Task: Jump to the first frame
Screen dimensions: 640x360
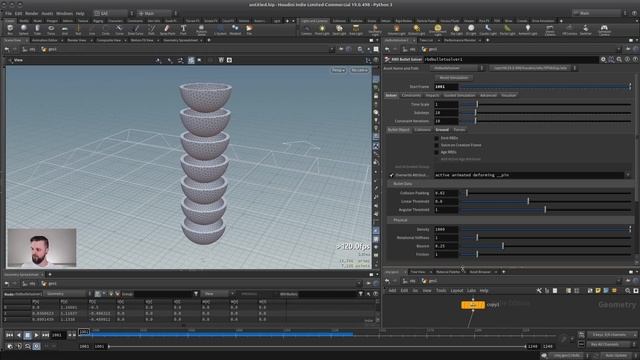Action: coord(9,335)
